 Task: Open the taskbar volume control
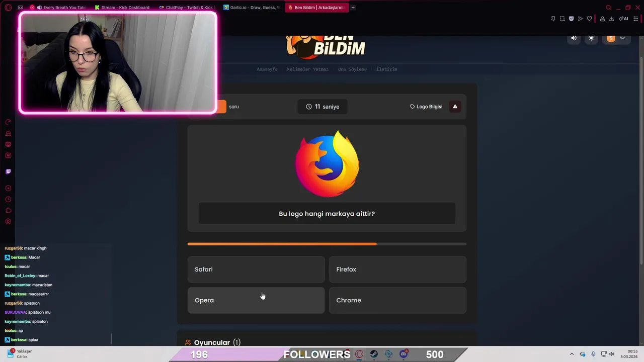(612, 354)
